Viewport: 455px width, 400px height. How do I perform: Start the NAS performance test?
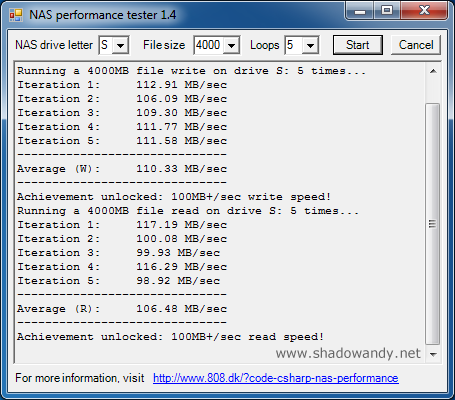[358, 45]
